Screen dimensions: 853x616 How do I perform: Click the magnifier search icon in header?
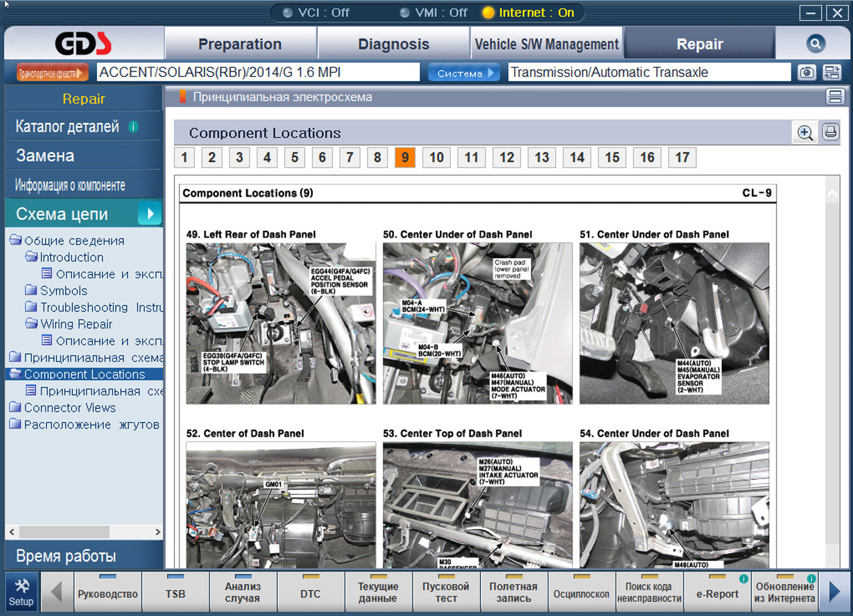pos(815,44)
